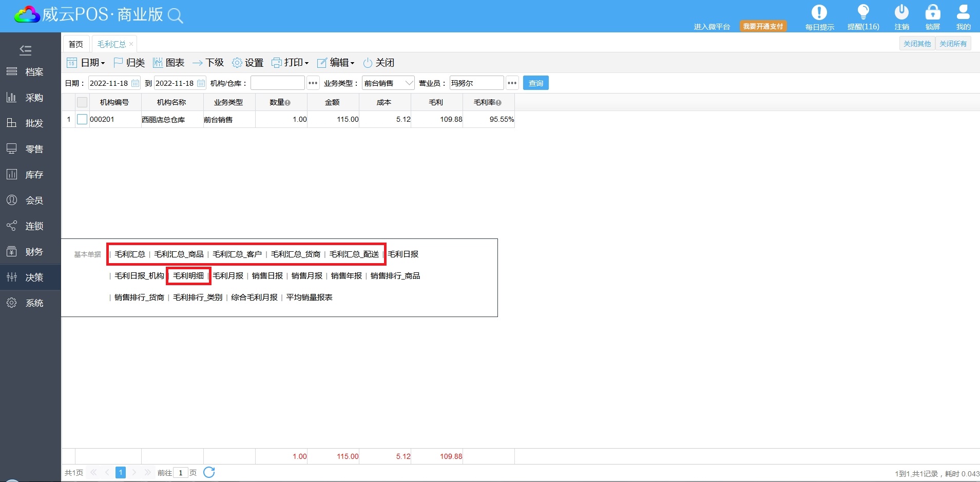Image resolution: width=980 pixels, height=482 pixels.
Task: Select 决策 in the left sidebar
Action: 30,277
